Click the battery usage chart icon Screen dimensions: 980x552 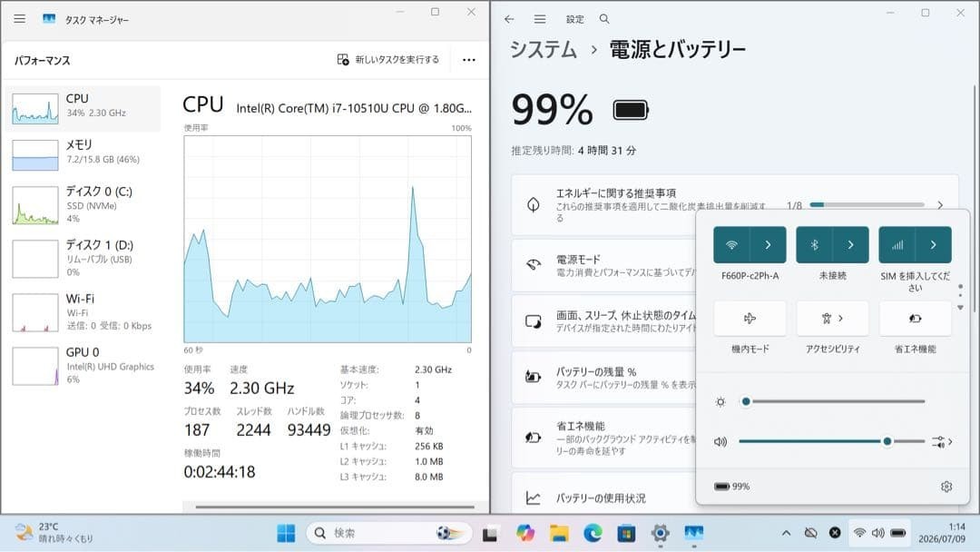point(534,498)
